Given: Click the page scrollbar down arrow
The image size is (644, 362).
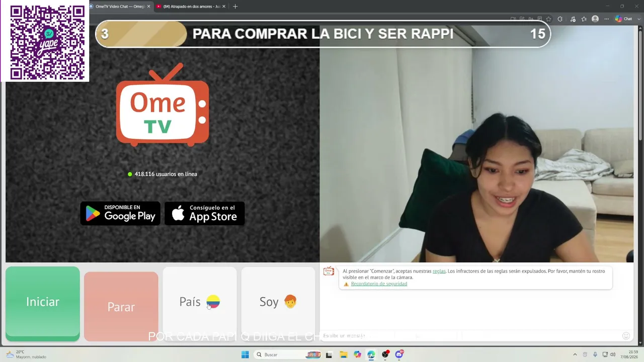Looking at the screenshot, I should 640,343.
